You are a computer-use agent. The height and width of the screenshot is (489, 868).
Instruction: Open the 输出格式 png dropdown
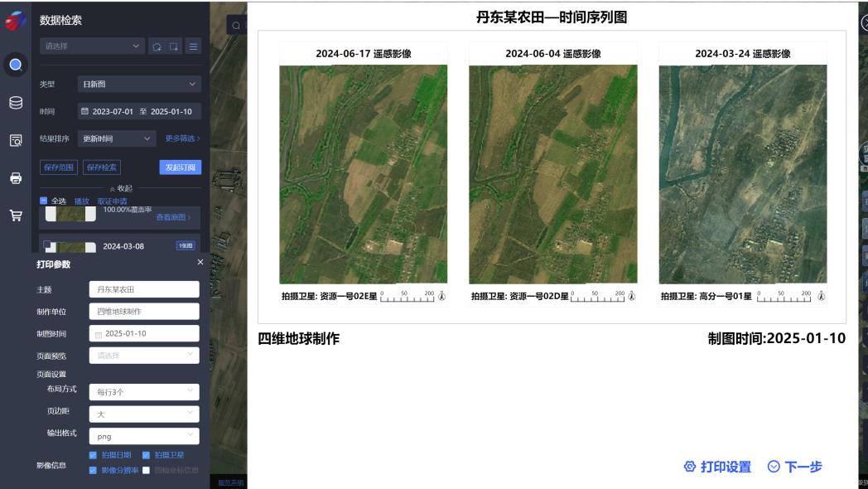142,435
